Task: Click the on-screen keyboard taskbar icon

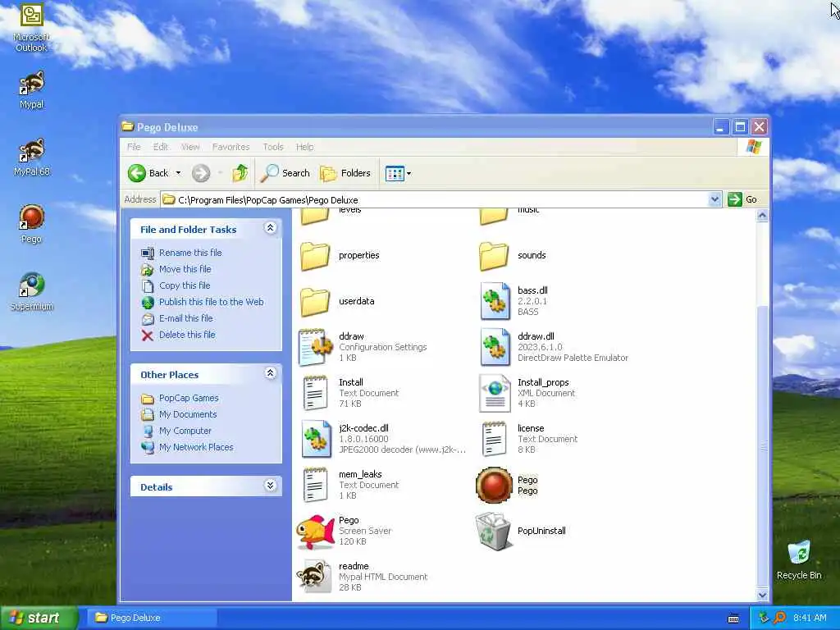Action: pos(733,619)
